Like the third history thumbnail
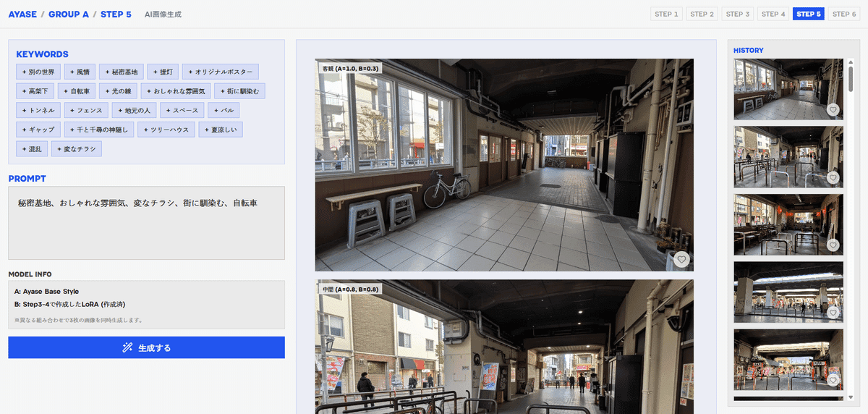The width and height of the screenshot is (868, 414). pyautogui.click(x=833, y=245)
